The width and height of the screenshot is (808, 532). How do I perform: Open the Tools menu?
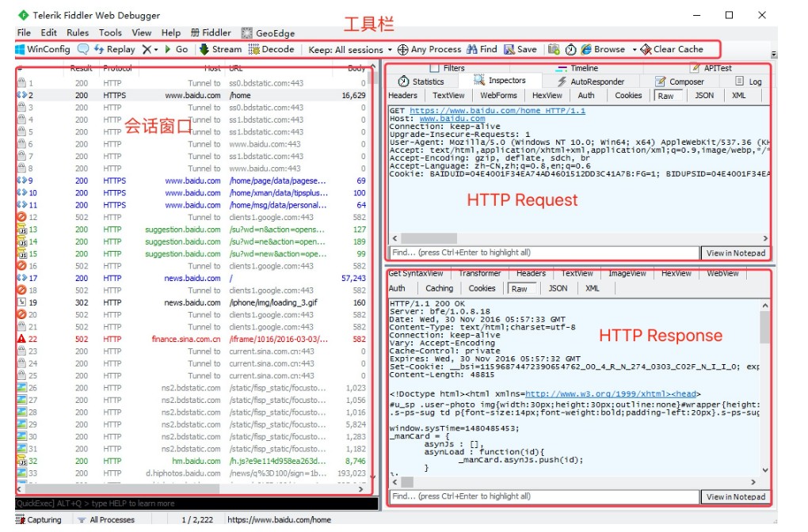(x=110, y=32)
